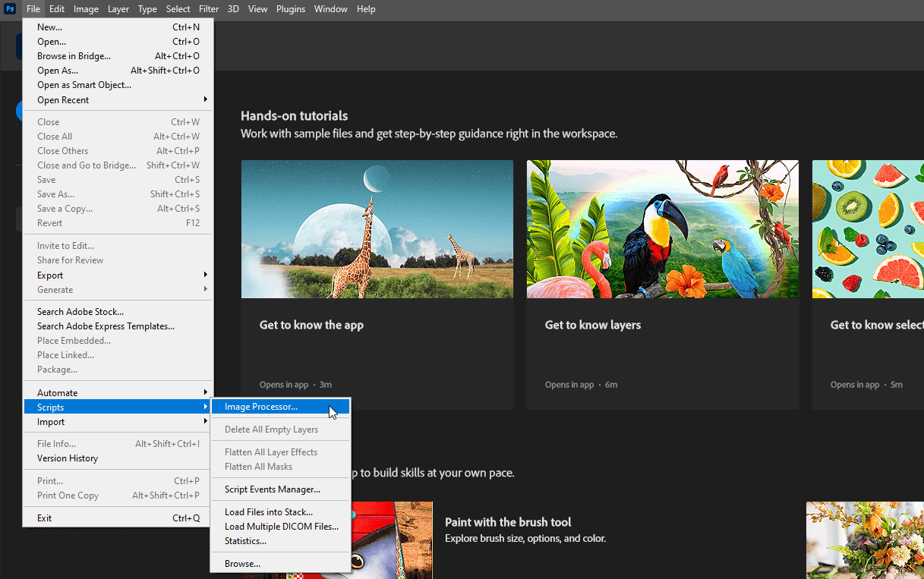This screenshot has height=579, width=924.
Task: Open the Layer menu
Action: 118,9
